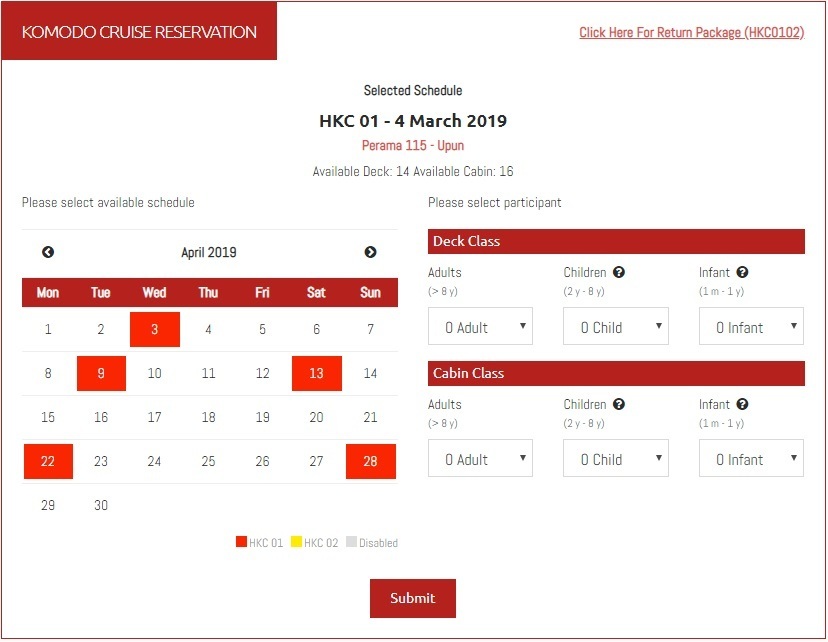Click date 12 in the calendar
Viewport: 828px width, 642px height.
click(x=262, y=373)
